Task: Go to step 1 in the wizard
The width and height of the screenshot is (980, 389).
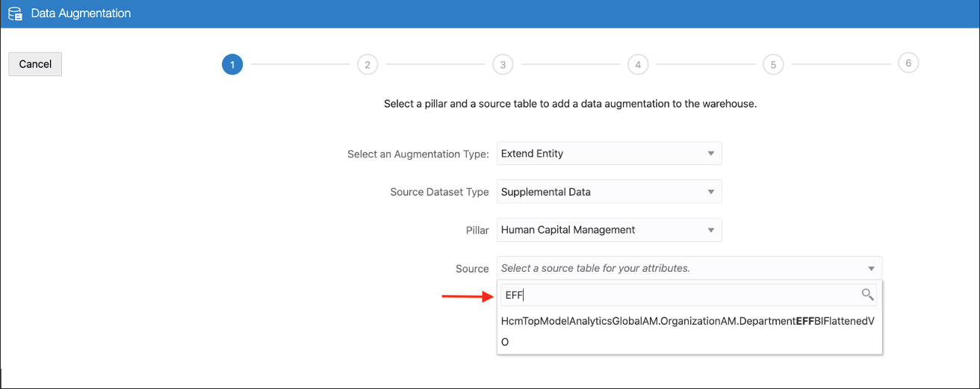Action: point(232,65)
